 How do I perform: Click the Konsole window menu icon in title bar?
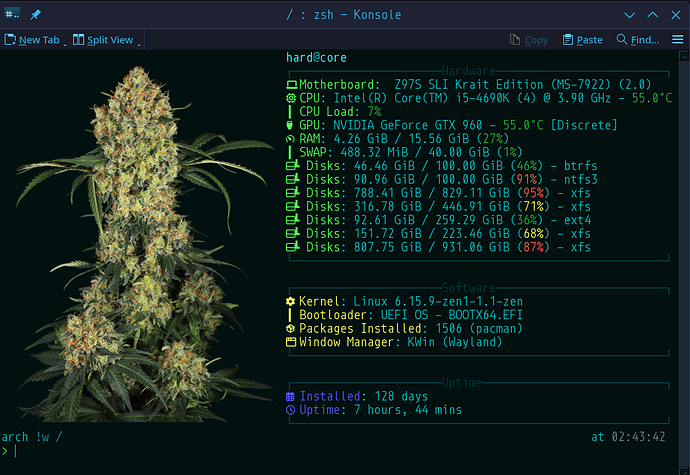pos(13,14)
